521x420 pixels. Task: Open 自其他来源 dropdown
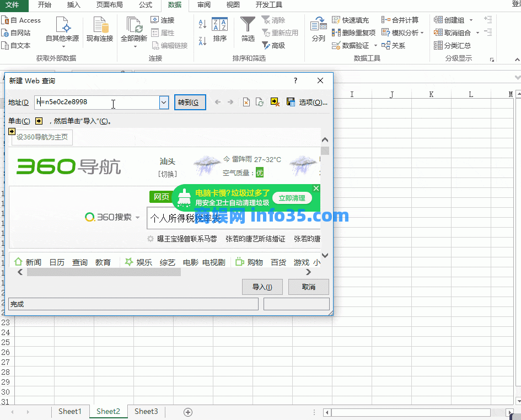pos(62,32)
